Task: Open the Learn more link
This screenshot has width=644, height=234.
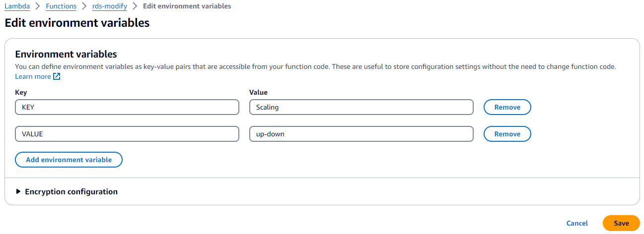Action: tap(33, 77)
